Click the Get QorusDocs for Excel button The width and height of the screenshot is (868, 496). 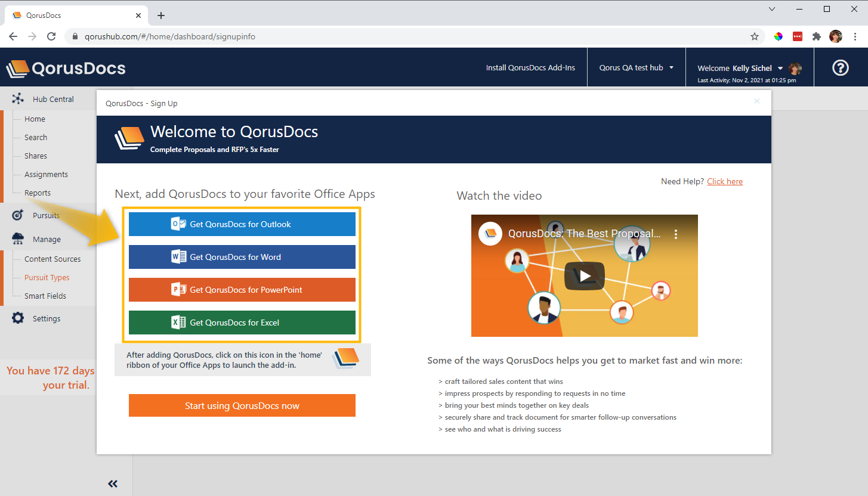(x=242, y=323)
